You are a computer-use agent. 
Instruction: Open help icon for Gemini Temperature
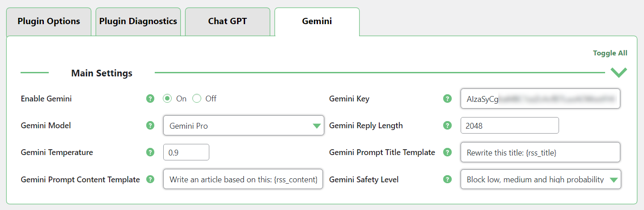[x=150, y=152]
